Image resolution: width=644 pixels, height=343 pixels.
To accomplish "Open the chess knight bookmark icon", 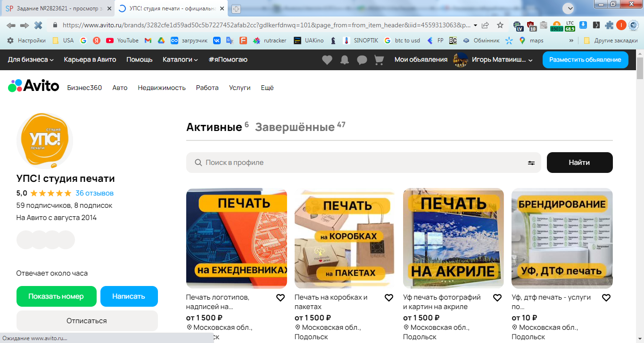I will click(333, 41).
